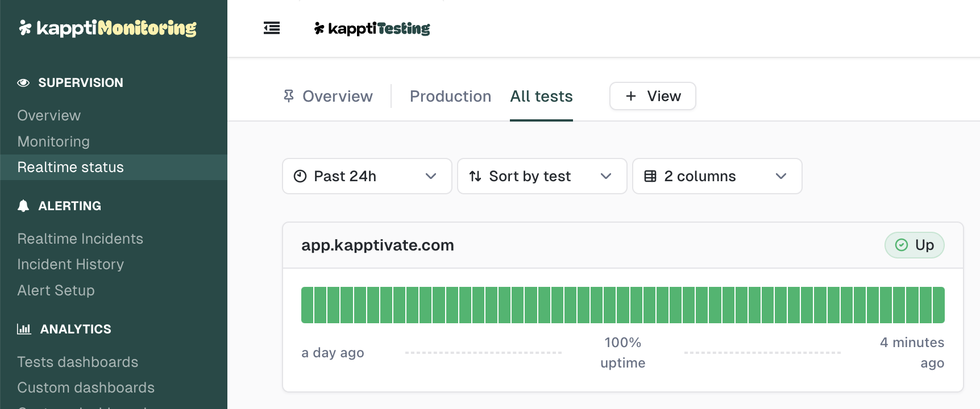980x409 pixels.
Task: Select the All tests tab
Action: (x=541, y=97)
